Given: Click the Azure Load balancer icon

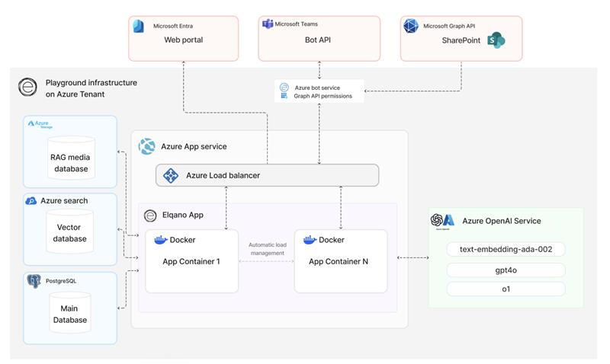Looking at the screenshot, I should 170,176.
